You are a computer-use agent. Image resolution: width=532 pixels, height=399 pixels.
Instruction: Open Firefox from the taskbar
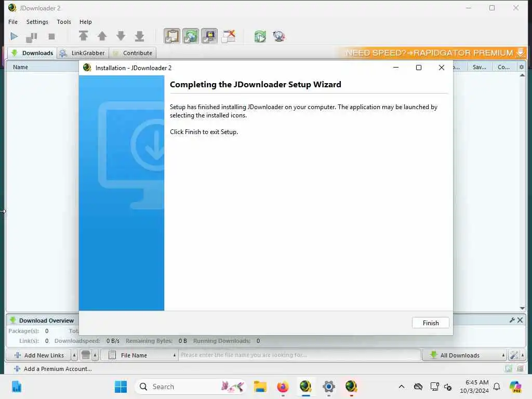(x=283, y=387)
